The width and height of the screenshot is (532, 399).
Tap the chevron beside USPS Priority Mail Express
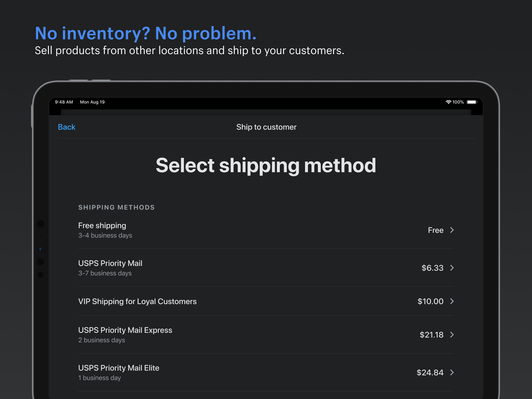(452, 335)
